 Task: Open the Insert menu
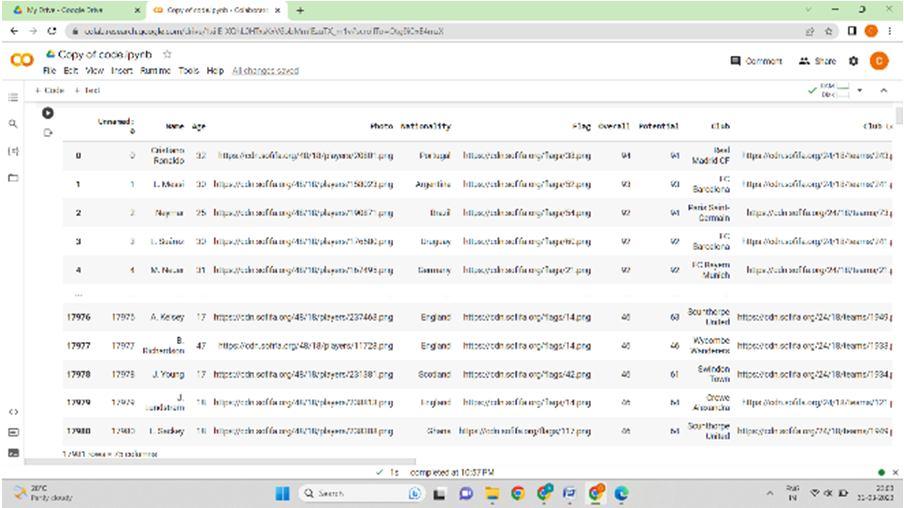click(x=122, y=70)
